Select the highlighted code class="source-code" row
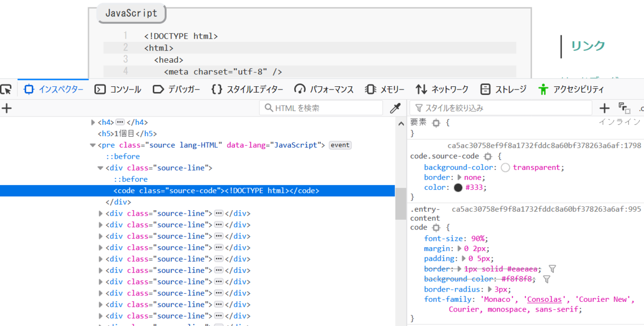The height and width of the screenshot is (326, 644). tap(197, 190)
